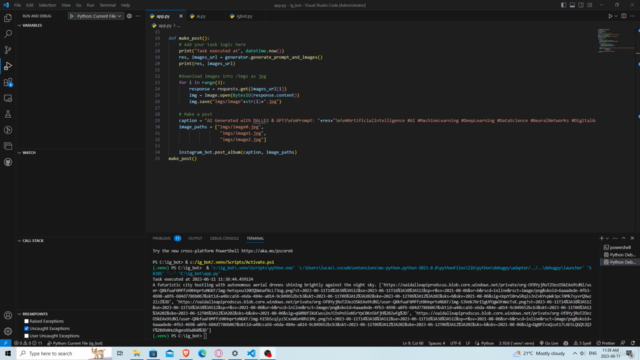
Task: Click the Windows taskbar search box
Action: tap(64, 353)
